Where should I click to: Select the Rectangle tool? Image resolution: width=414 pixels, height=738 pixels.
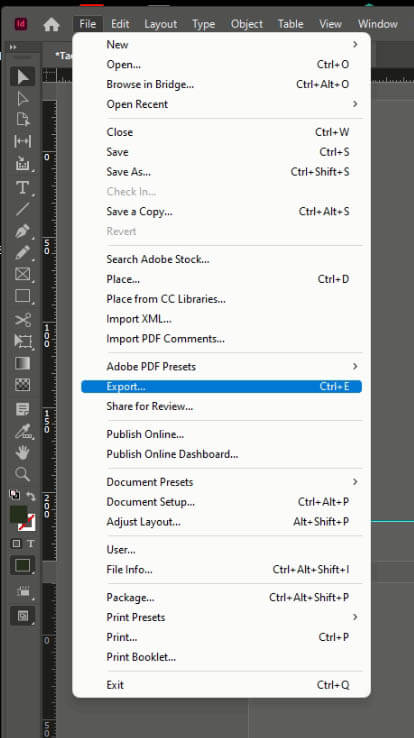click(x=23, y=296)
